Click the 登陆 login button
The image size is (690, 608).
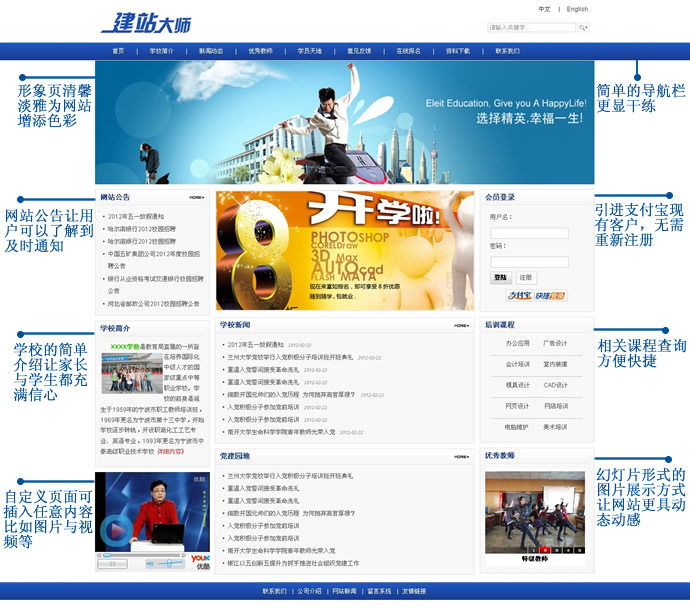500,277
